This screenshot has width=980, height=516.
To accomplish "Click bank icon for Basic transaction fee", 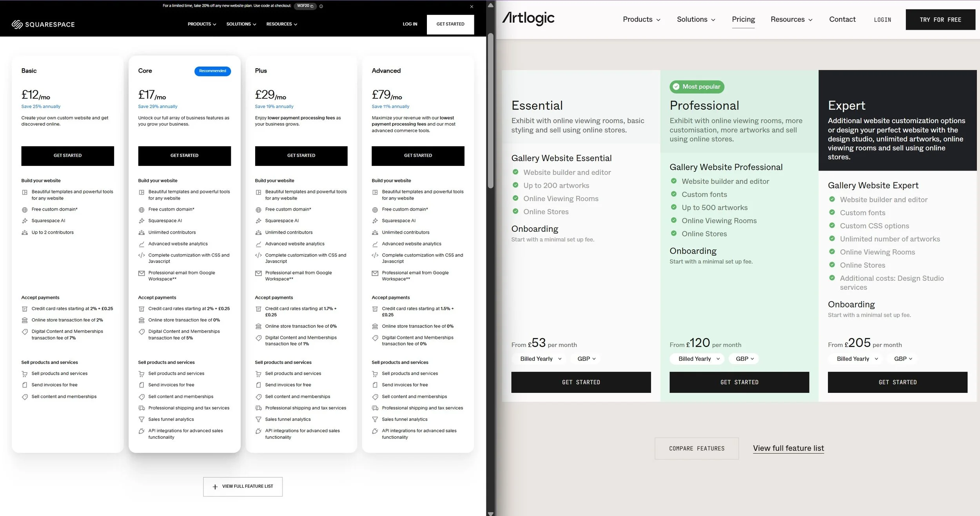I will [25, 320].
